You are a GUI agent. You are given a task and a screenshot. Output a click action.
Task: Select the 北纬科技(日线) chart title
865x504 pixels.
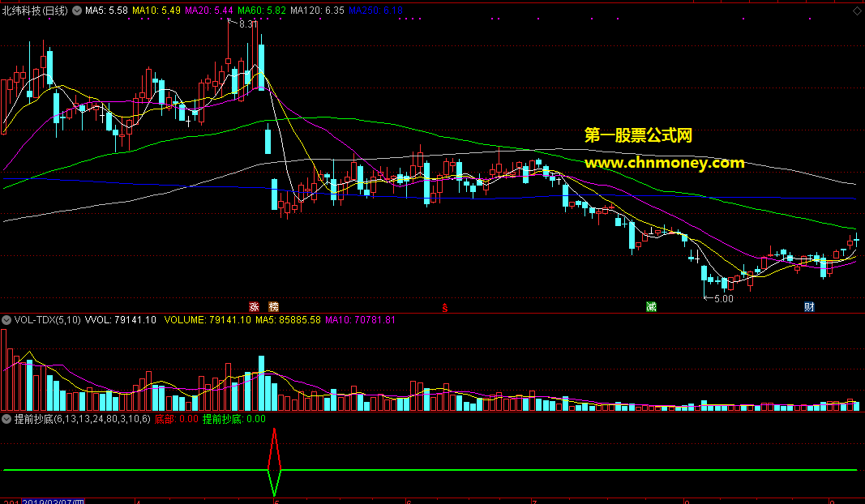click(x=35, y=11)
